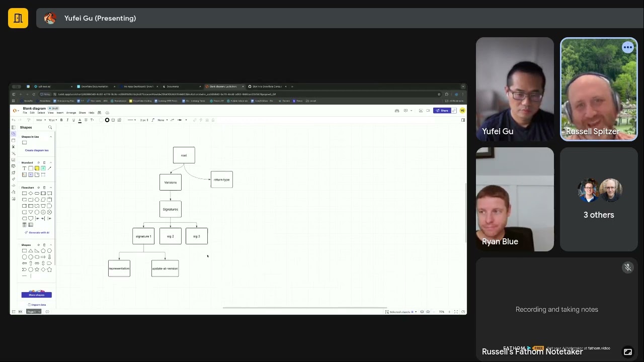
Task: Open the Arrange menu
Action: pyautogui.click(x=71, y=113)
